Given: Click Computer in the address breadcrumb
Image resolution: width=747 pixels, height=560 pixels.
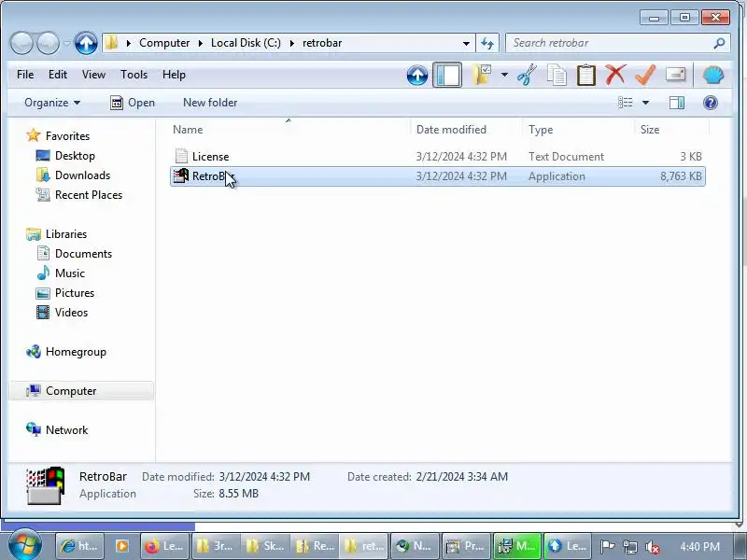Looking at the screenshot, I should pyautogui.click(x=164, y=43).
